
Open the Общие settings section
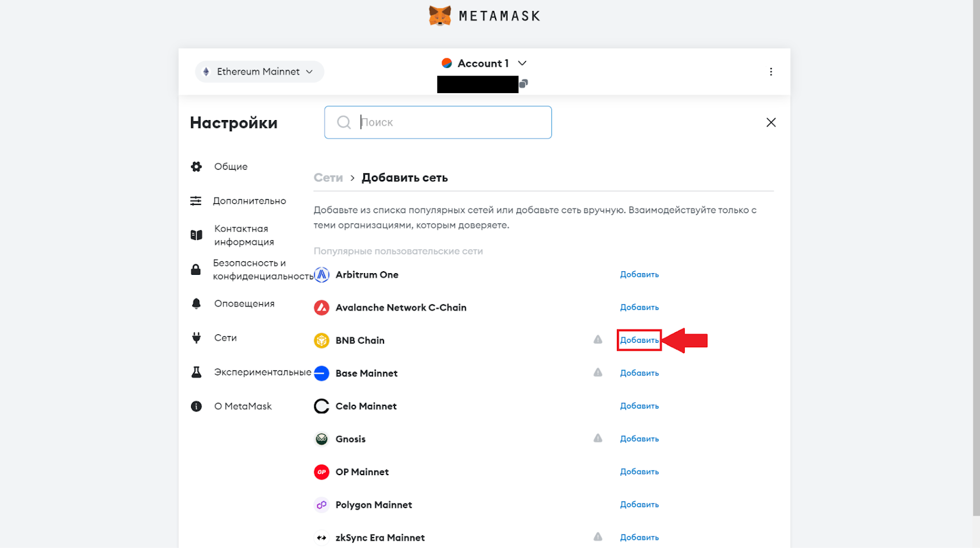(x=231, y=167)
